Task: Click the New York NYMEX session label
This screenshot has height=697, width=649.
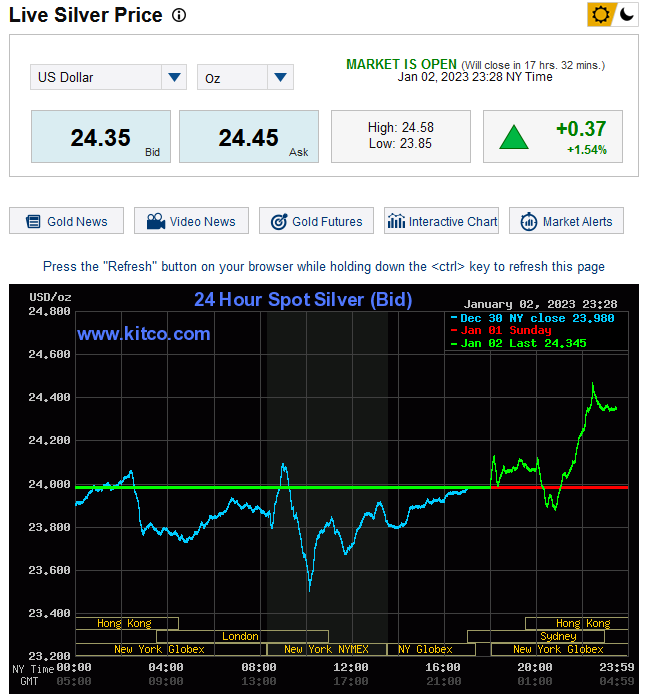Action: tap(327, 649)
